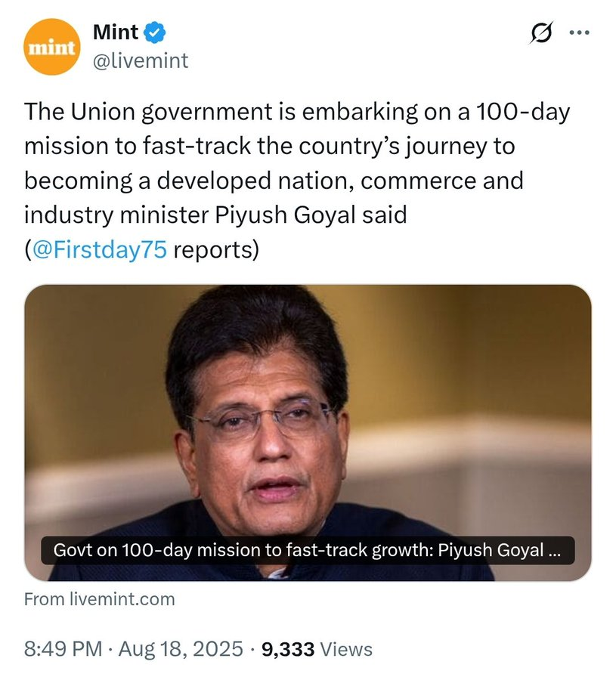Click the word 'reports)' after the mention
This screenshot has height=680, width=616.
coord(216,250)
